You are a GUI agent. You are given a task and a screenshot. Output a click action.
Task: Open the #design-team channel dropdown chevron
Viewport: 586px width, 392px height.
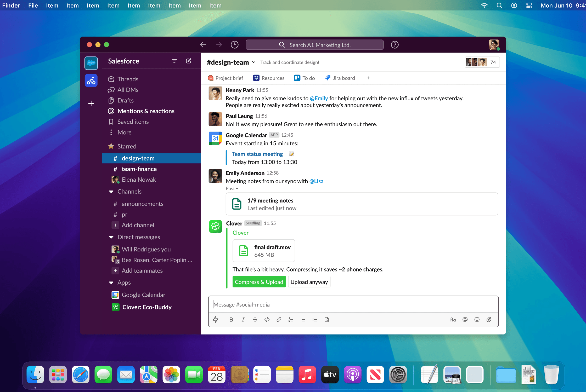click(x=253, y=62)
